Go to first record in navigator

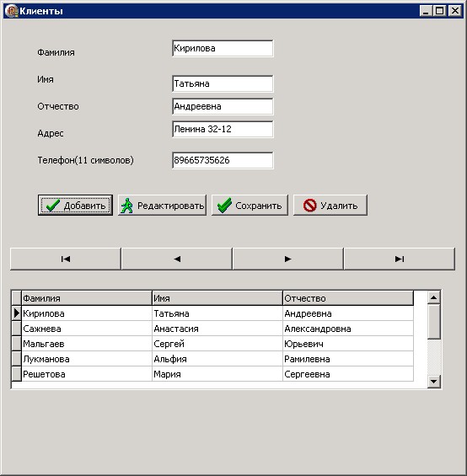coord(65,259)
